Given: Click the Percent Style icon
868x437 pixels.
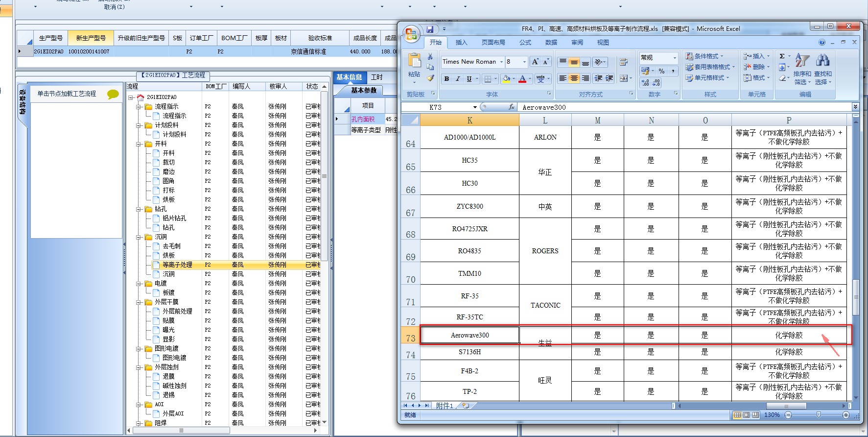Looking at the screenshot, I should coord(661,71).
